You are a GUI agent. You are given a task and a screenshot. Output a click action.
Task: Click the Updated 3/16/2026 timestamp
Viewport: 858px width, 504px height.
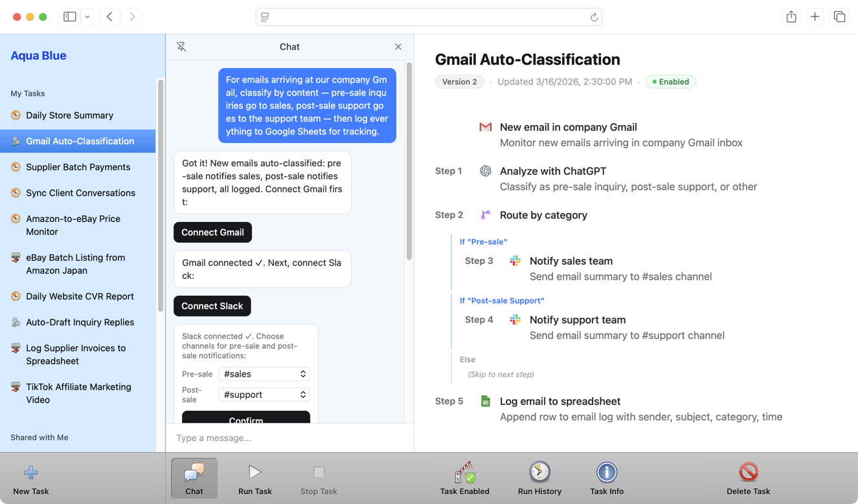tap(565, 82)
